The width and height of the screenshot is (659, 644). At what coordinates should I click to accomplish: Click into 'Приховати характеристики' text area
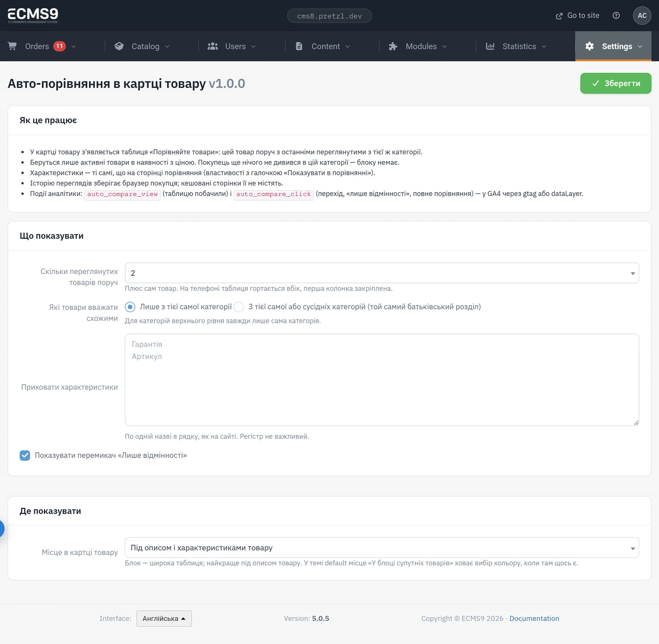pyautogui.click(x=382, y=380)
